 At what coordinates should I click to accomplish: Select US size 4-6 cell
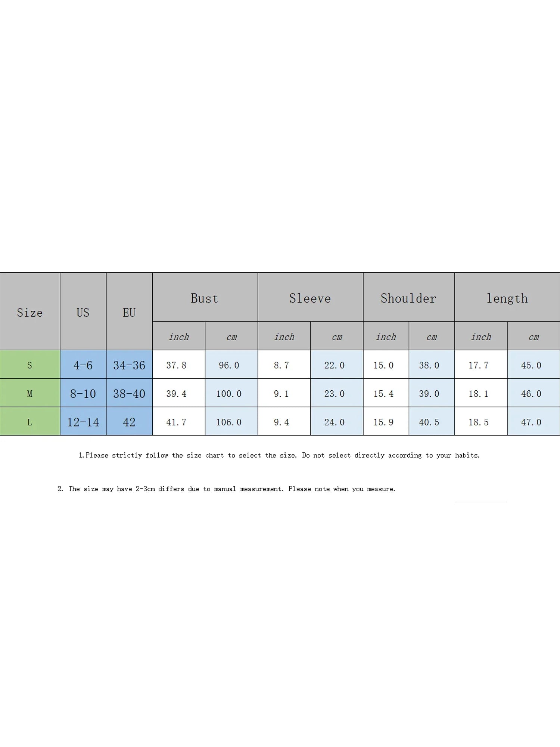[x=83, y=365]
